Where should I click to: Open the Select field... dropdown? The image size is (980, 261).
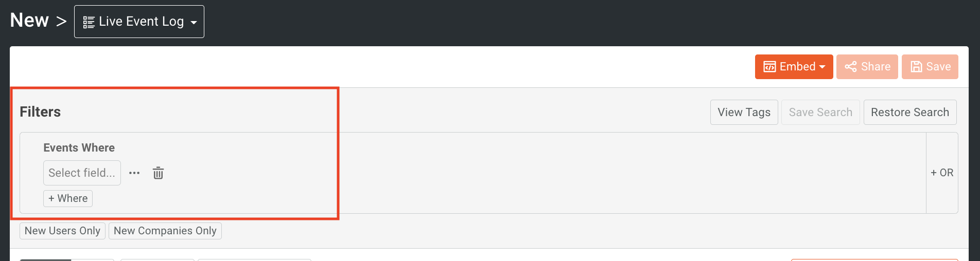pos(82,173)
